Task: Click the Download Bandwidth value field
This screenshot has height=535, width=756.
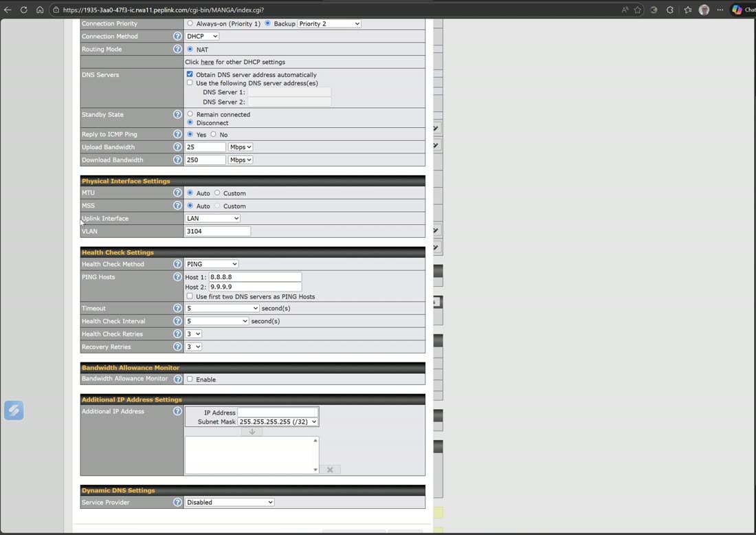Action: pos(205,160)
